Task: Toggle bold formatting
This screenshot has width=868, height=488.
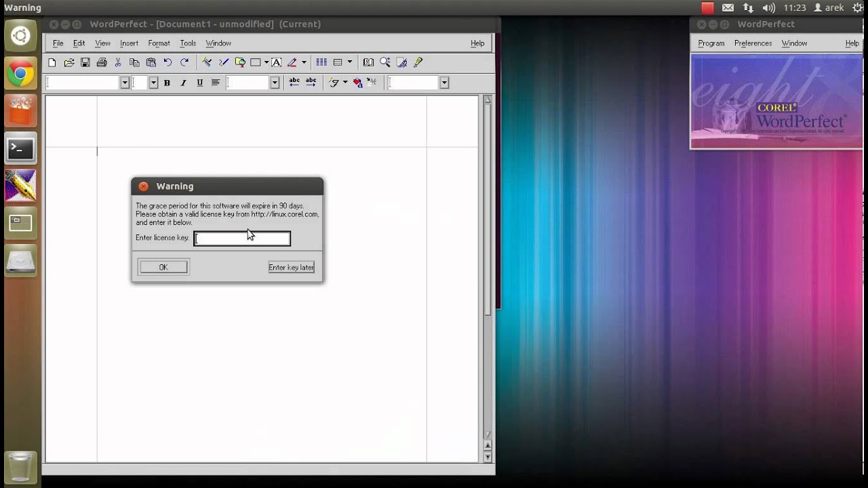Action: [167, 83]
